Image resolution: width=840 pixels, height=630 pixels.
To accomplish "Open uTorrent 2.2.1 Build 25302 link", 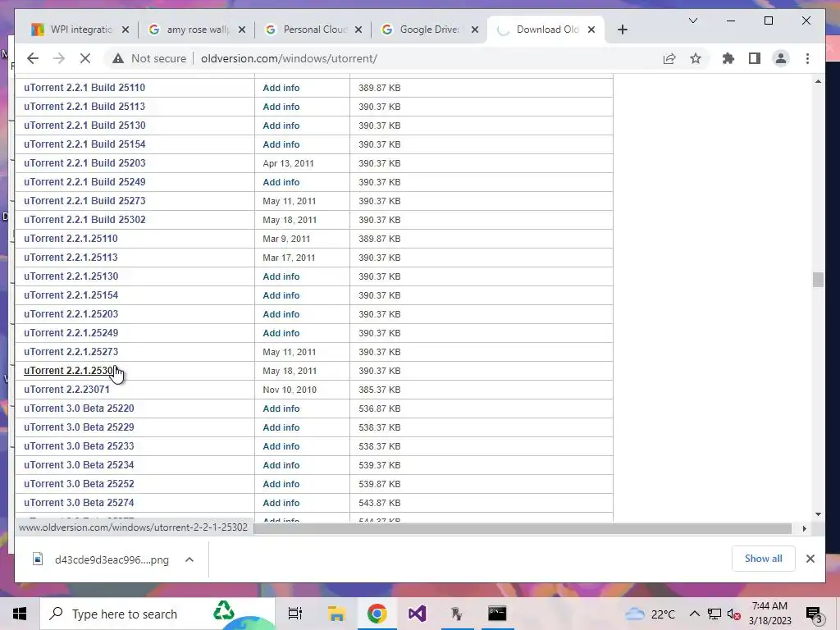I will [x=84, y=220].
